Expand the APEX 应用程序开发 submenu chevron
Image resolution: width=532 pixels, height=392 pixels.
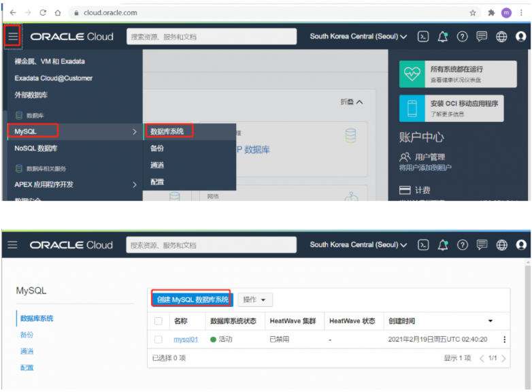click(x=135, y=184)
